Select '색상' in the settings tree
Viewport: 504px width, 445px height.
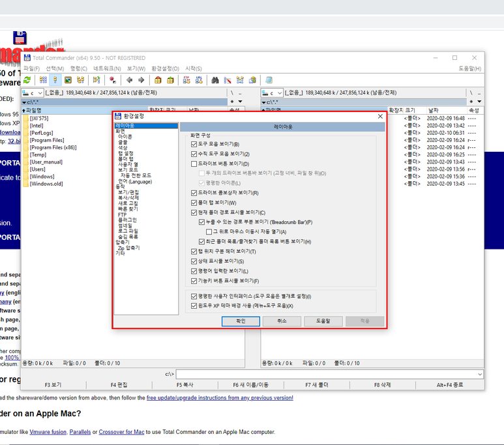tap(123, 147)
